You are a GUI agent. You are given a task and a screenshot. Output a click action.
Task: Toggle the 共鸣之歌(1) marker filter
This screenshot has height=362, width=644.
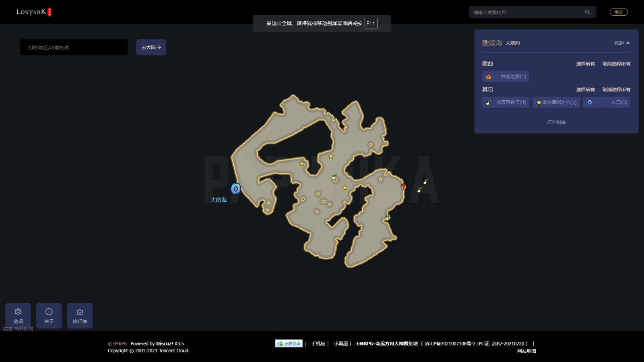pyautogui.click(x=506, y=77)
